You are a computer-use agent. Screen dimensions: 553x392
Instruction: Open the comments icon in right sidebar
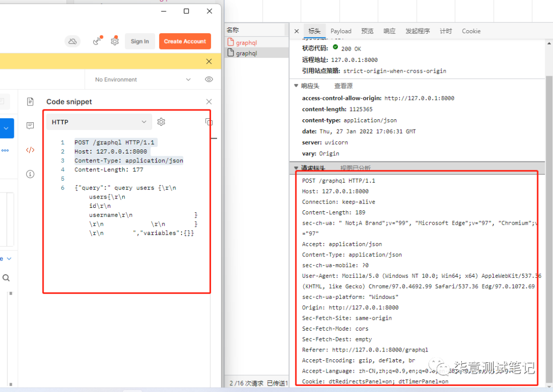[30, 125]
